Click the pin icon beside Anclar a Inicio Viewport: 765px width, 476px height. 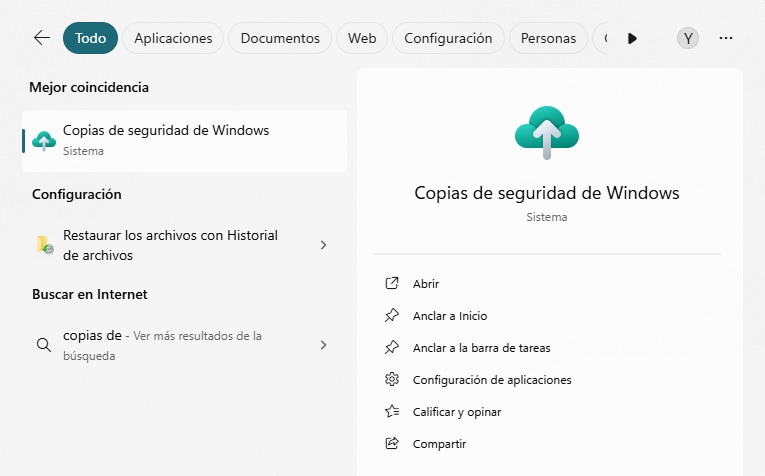pyautogui.click(x=392, y=316)
